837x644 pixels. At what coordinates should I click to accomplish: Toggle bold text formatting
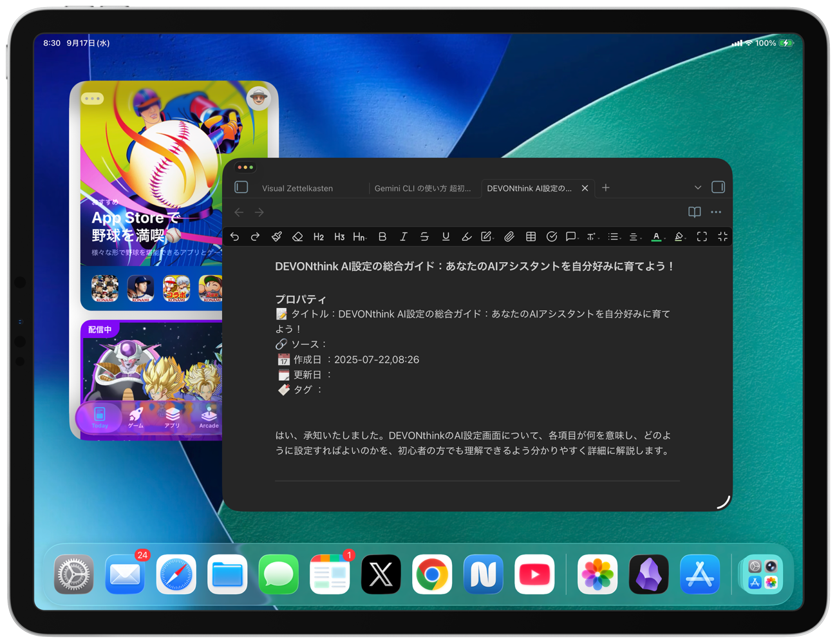[x=382, y=236]
